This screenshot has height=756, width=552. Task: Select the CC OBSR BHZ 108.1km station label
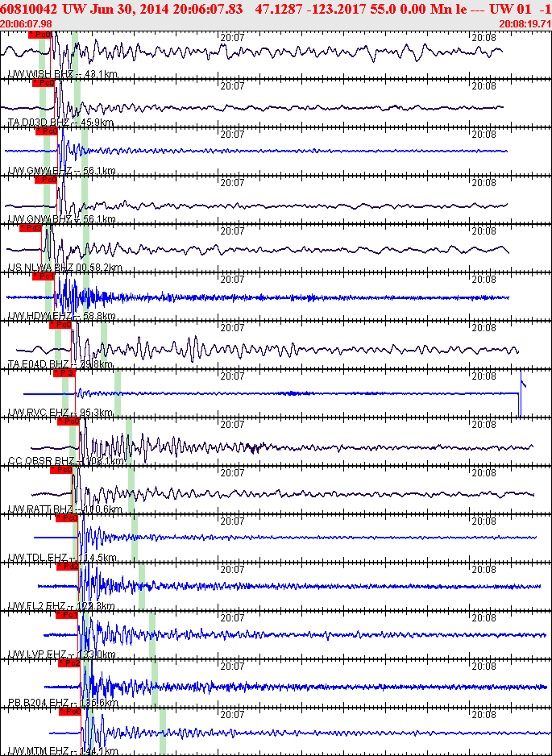tap(66, 461)
